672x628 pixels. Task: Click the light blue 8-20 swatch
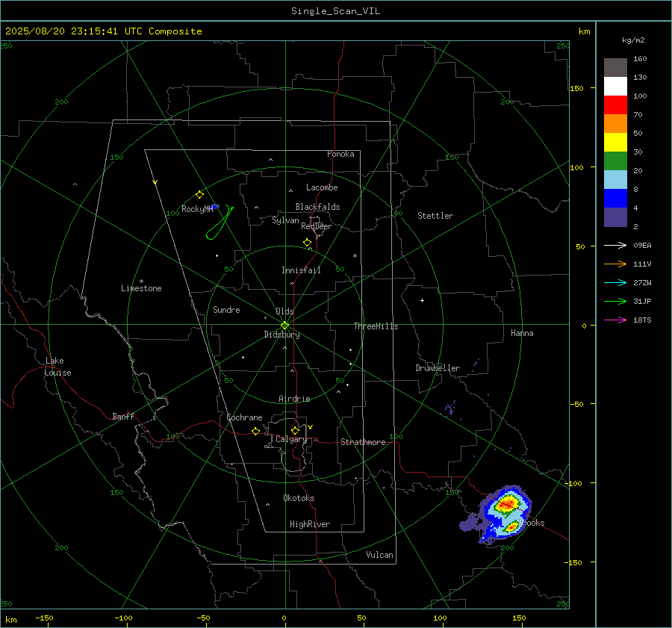[615, 180]
